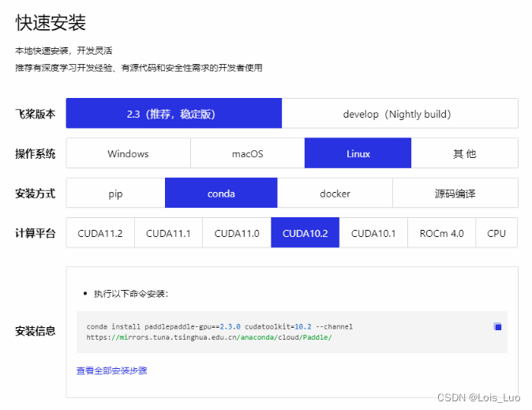Click the 快速安装 heading

[x=51, y=22]
